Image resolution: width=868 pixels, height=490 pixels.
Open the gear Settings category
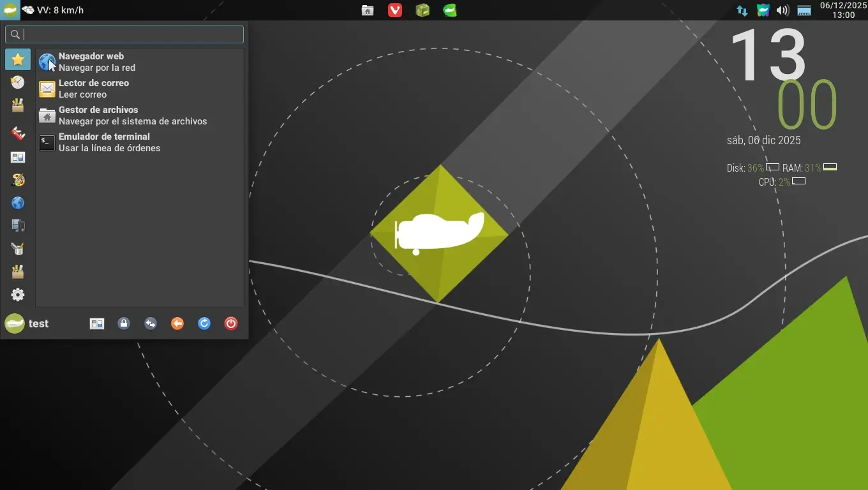coord(18,295)
